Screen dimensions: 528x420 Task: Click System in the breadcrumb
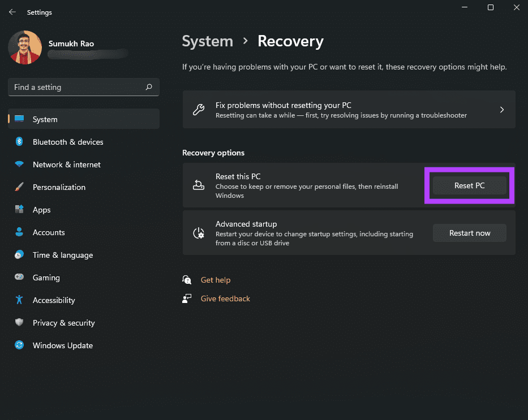coord(208,41)
